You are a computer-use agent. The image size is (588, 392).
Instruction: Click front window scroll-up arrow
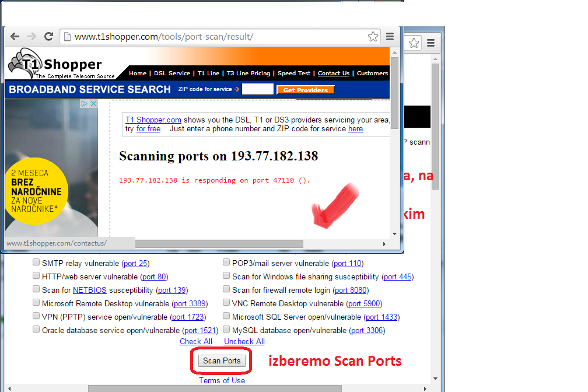(x=394, y=52)
